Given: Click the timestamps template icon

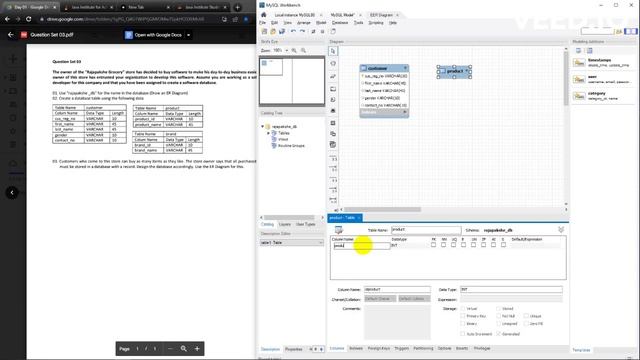Looking at the screenshot, I should [579, 62].
